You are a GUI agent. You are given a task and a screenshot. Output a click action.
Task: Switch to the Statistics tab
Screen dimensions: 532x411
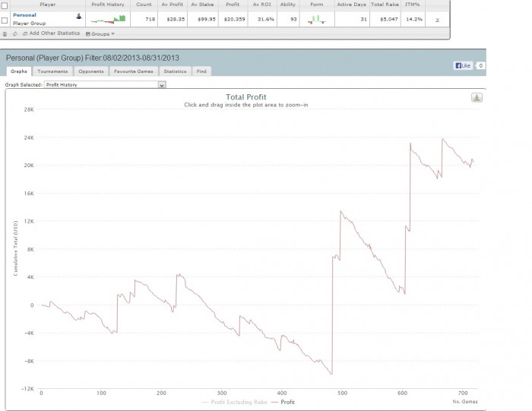[x=175, y=71]
